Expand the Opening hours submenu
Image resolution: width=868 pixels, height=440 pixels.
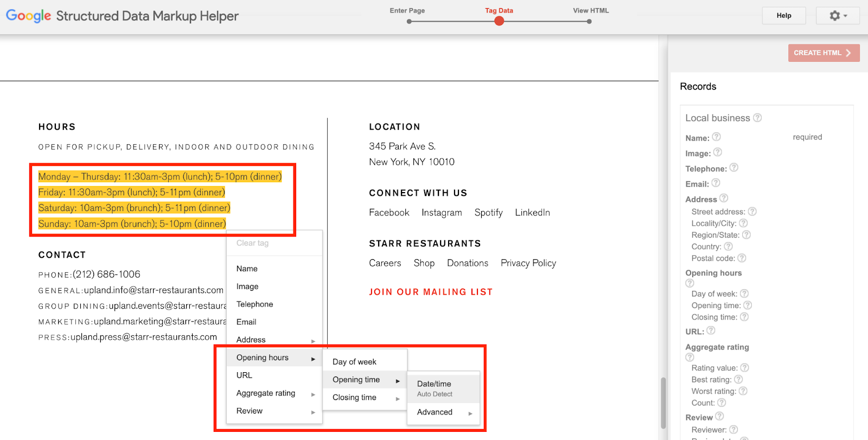coord(275,358)
